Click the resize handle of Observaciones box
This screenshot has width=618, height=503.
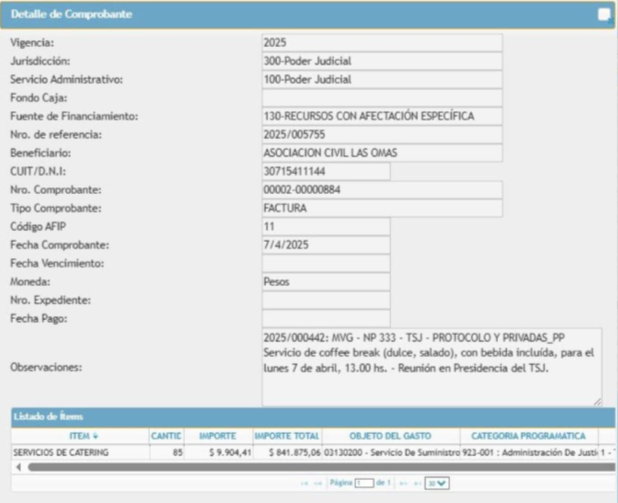[x=598, y=402]
